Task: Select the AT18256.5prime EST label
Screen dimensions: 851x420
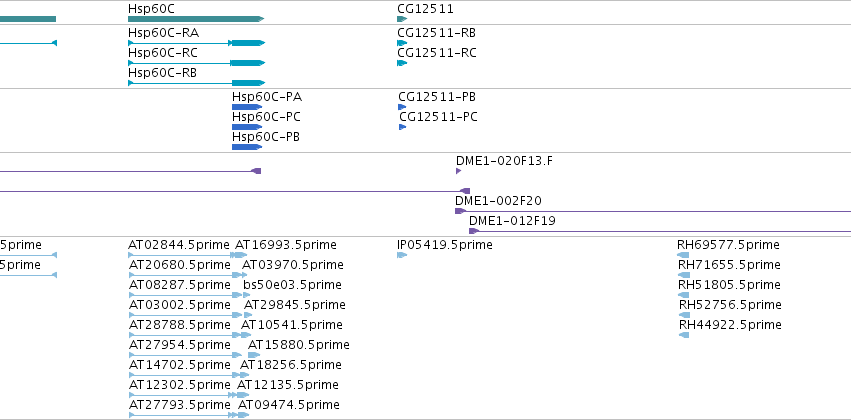Action: tap(291, 365)
